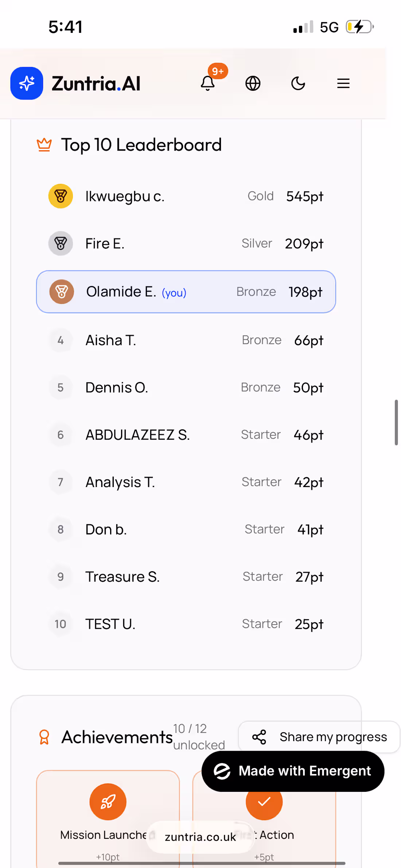Click the page scrollbar handle
Image resolution: width=401 pixels, height=868 pixels.
(396, 422)
